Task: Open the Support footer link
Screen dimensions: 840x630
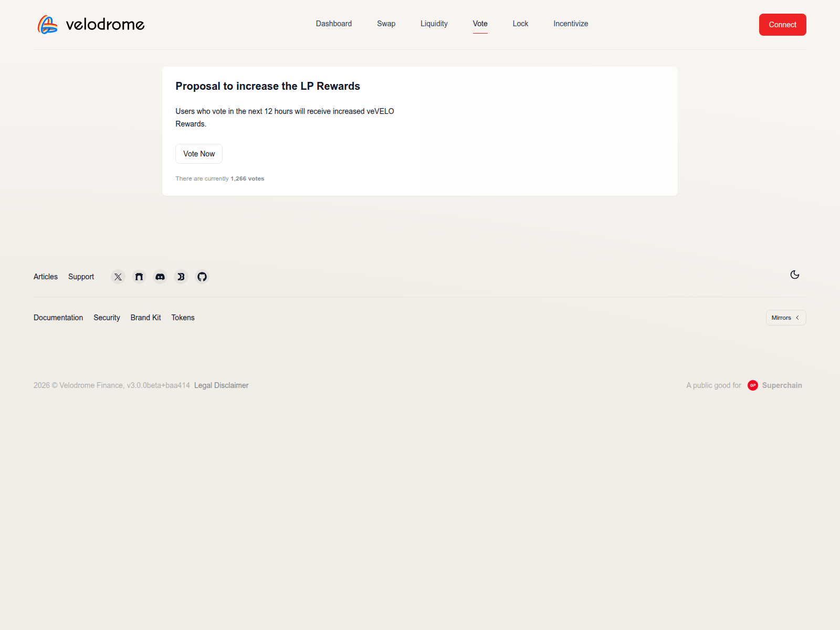Action: (81, 277)
